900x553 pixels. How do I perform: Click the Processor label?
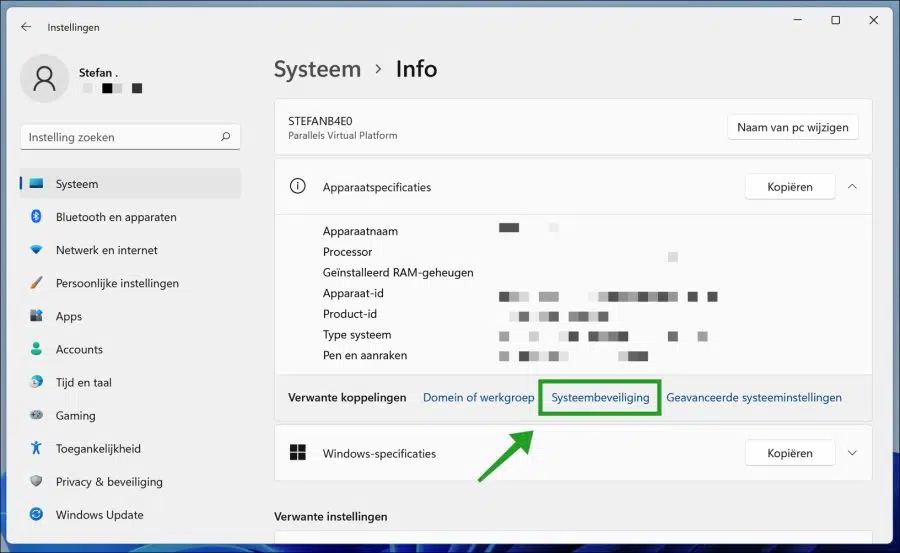click(347, 252)
